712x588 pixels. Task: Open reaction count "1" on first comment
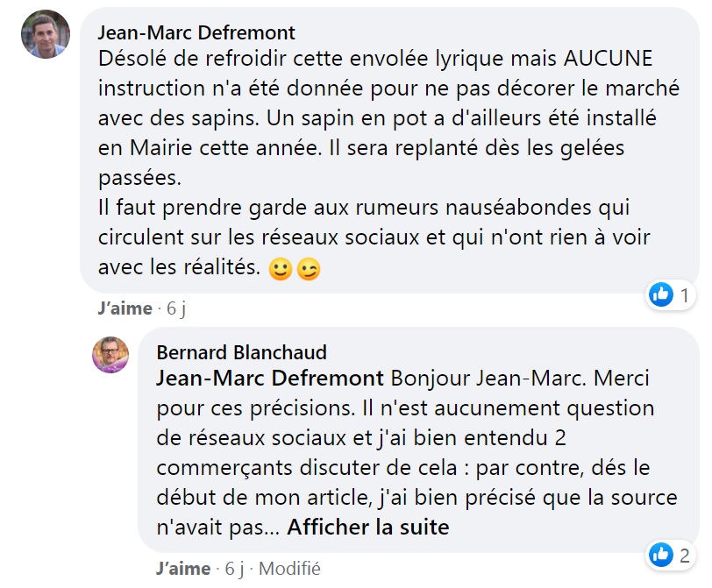click(684, 296)
